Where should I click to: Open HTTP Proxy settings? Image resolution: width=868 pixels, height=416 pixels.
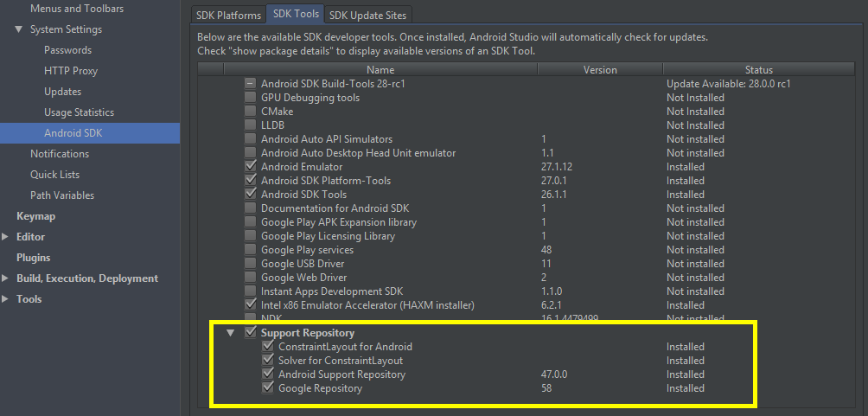pos(71,71)
